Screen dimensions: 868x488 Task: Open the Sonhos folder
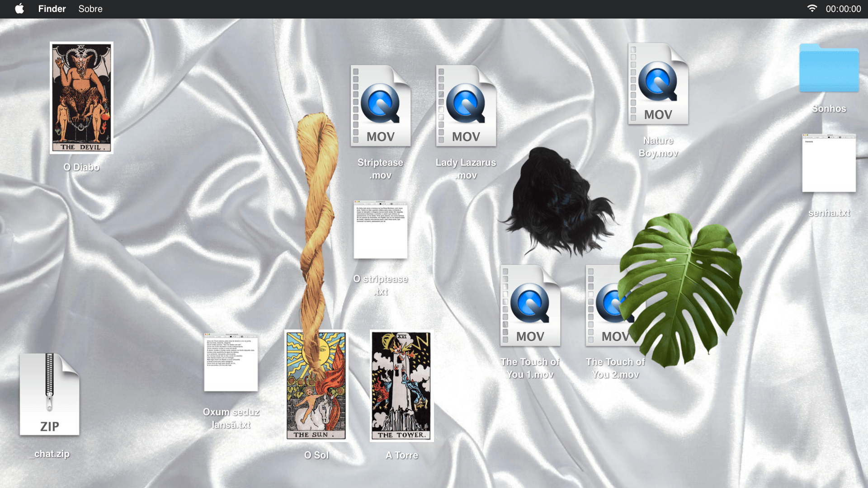point(829,68)
